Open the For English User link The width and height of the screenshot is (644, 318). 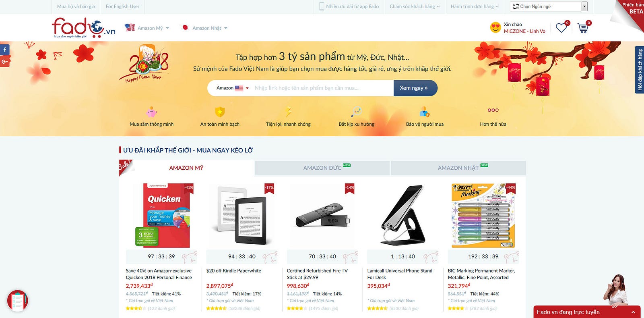pyautogui.click(x=122, y=6)
